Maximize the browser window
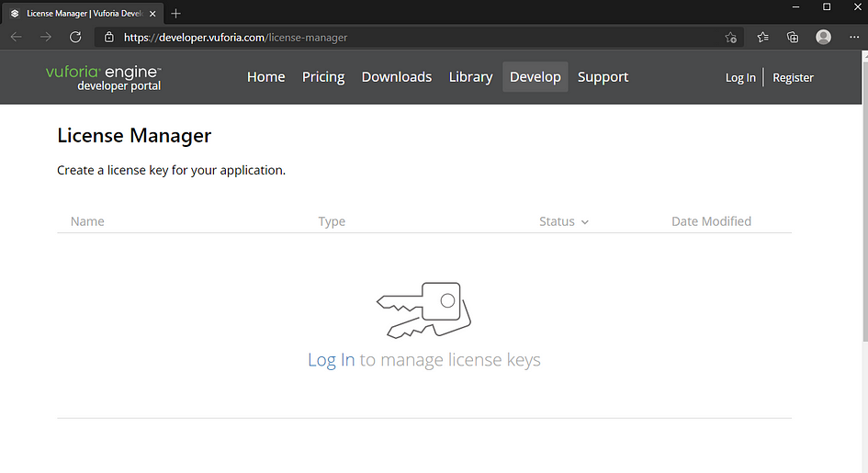Image resolution: width=868 pixels, height=473 pixels. (x=827, y=7)
